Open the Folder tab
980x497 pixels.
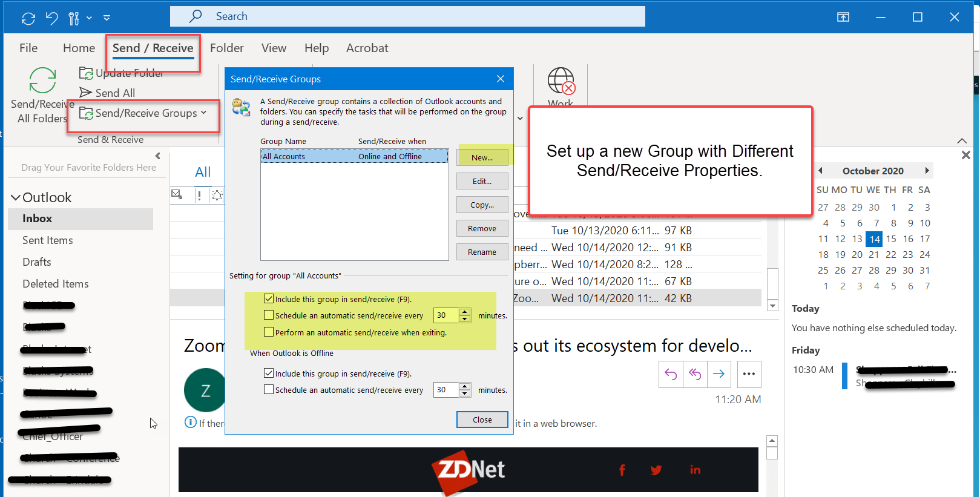click(227, 48)
